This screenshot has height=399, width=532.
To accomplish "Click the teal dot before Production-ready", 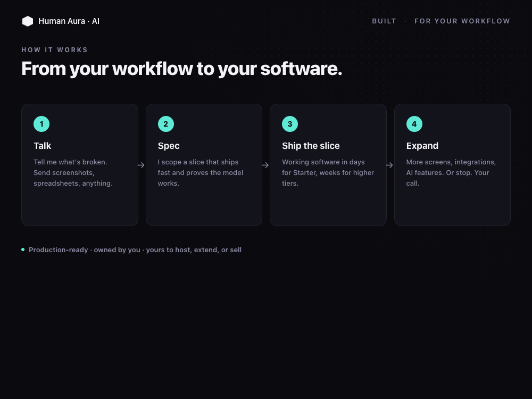I will point(23,250).
